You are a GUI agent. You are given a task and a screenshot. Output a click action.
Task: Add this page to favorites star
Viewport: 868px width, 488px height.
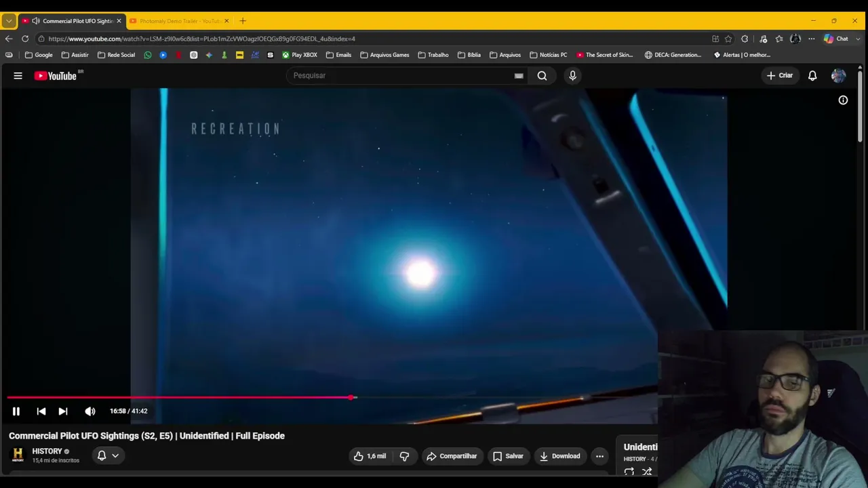[x=728, y=39]
